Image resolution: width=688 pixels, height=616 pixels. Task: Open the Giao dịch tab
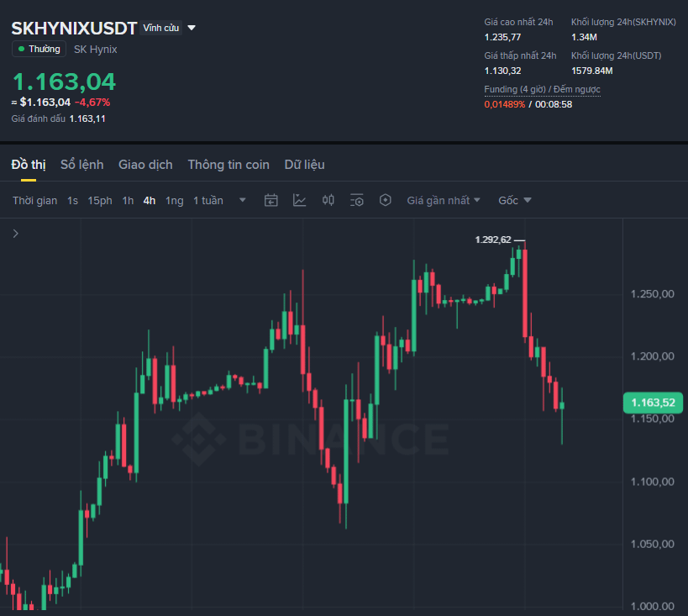(x=145, y=165)
